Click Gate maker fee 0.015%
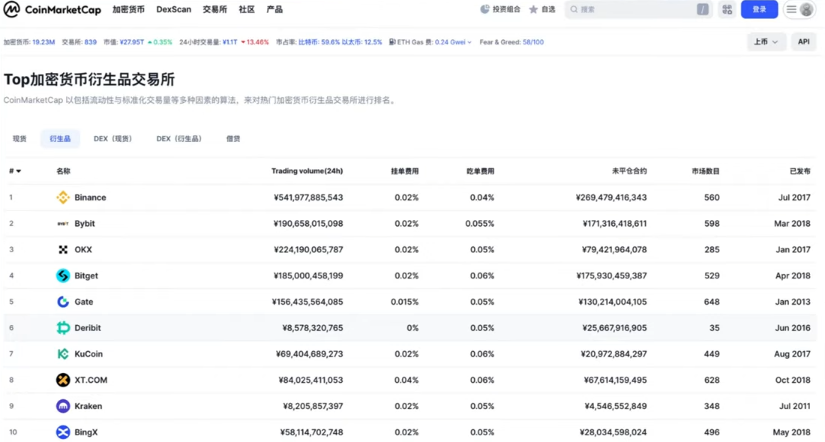825x442 pixels. pyautogui.click(x=405, y=302)
